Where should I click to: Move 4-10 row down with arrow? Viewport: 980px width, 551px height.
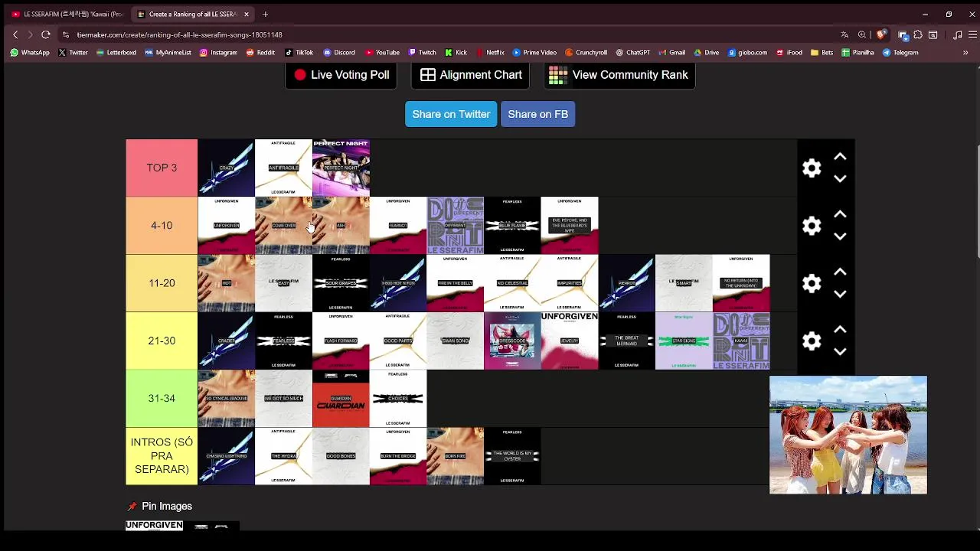tap(840, 236)
